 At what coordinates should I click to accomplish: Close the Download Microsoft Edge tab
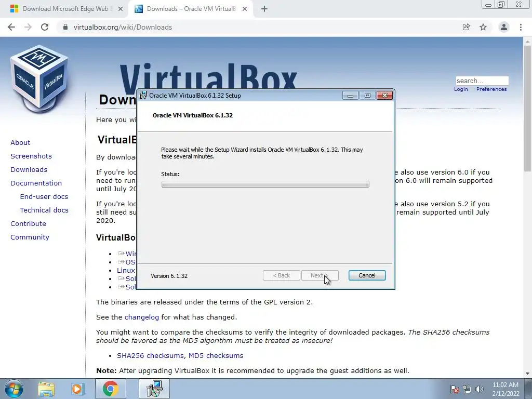coord(121,9)
